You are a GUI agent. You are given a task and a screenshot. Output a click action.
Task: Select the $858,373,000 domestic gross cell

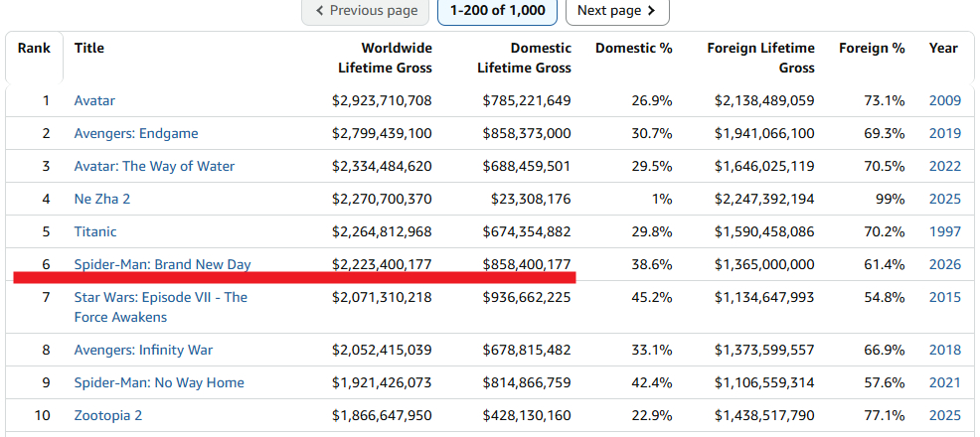[x=527, y=134]
